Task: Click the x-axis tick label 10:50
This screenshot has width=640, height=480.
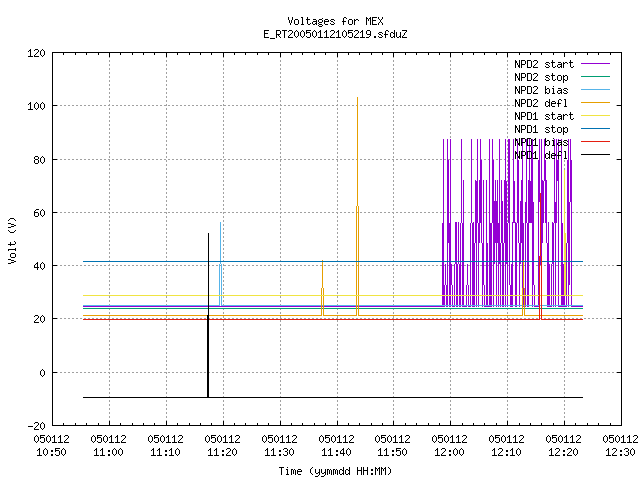Action: (x=51, y=452)
